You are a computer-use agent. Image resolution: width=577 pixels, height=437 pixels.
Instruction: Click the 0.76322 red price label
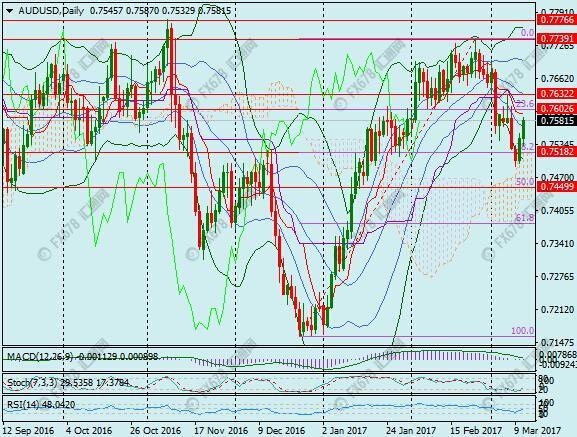(x=557, y=94)
